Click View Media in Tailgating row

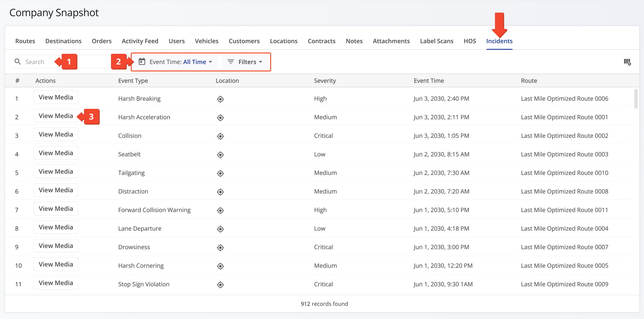56,171
